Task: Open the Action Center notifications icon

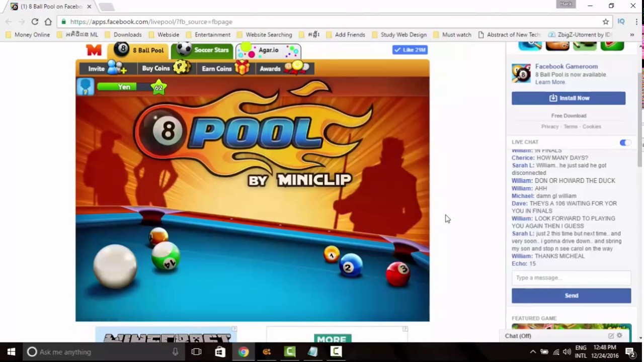Action: coord(629,352)
